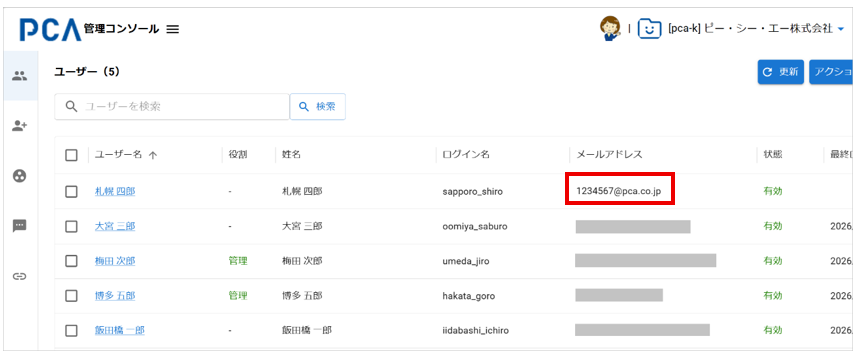Open the groups circle sidebar icon

coord(20,176)
